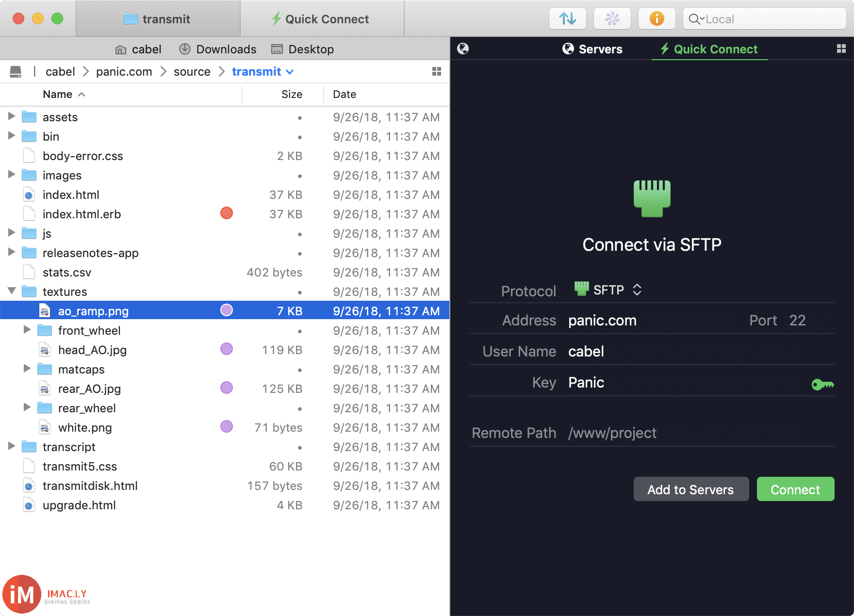Screen dimensions: 854x616
Task: Click the purple tag dot on head_AO.jpg
Action: pyautogui.click(x=227, y=349)
